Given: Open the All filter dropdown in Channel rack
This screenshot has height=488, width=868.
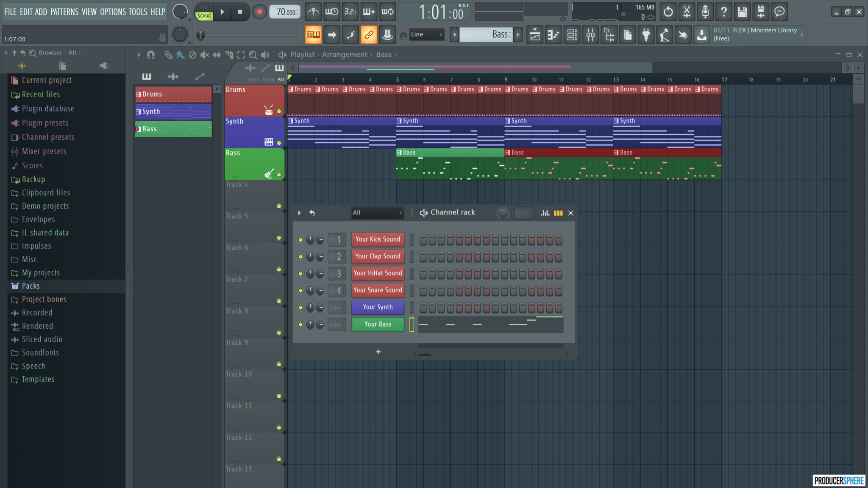Looking at the screenshot, I should [377, 213].
